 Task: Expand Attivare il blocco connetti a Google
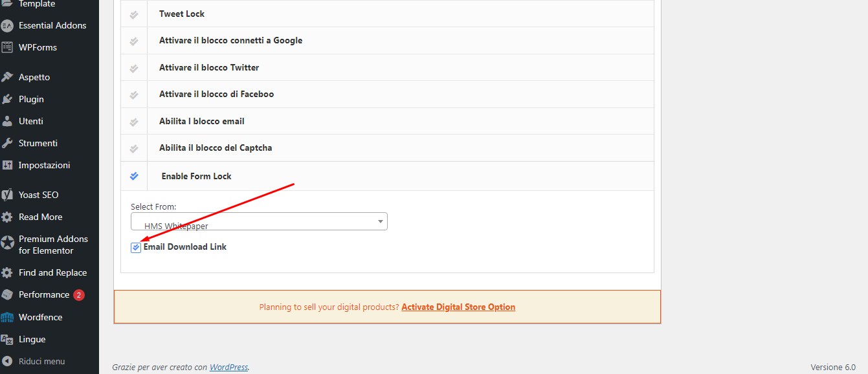(230, 40)
